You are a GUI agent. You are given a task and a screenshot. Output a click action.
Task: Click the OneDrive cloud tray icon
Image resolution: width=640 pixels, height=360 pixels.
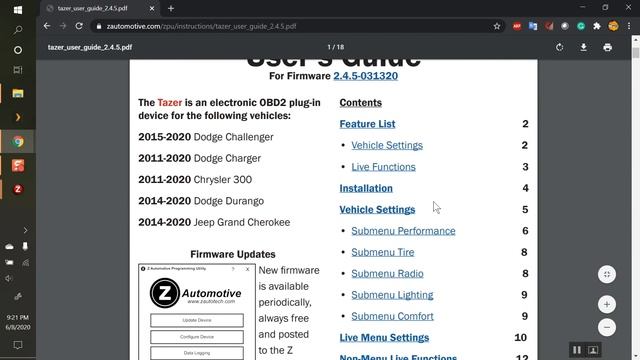pos(9,247)
